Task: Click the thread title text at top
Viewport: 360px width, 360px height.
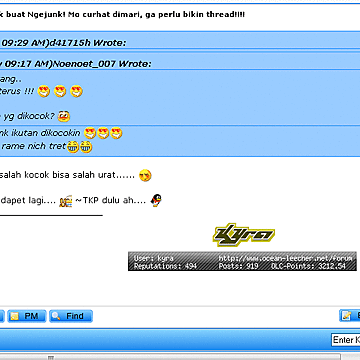Action: 122,15
